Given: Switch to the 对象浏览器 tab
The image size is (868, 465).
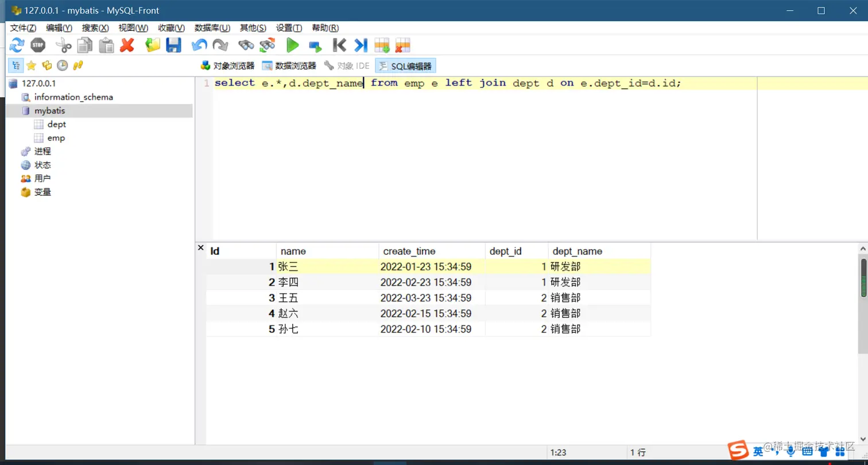Looking at the screenshot, I should 227,66.
